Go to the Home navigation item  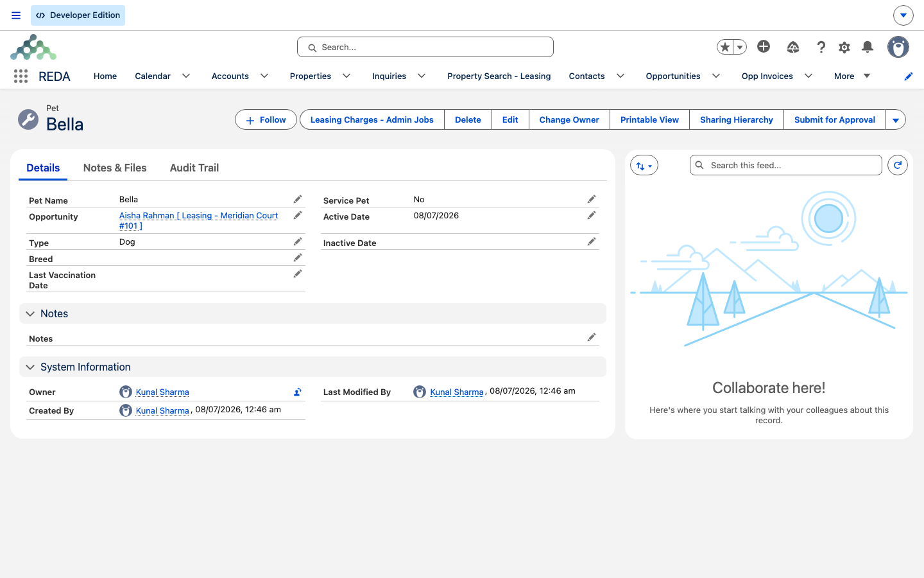pos(105,76)
